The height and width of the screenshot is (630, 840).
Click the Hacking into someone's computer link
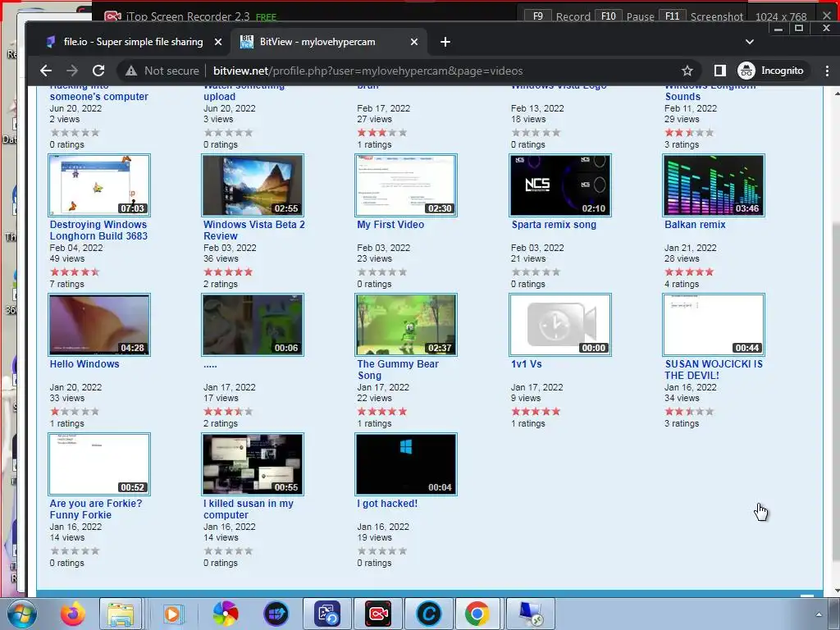[x=98, y=91]
